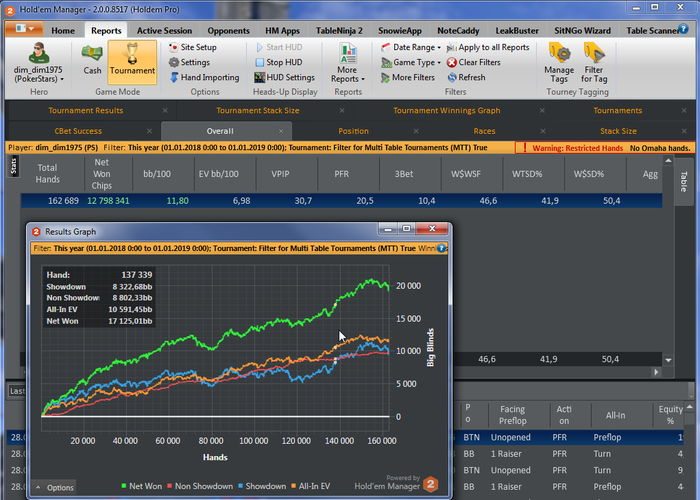The height and width of the screenshot is (500, 700).
Task: Click the Hold'em Manager logo in graph
Action: pos(431,484)
